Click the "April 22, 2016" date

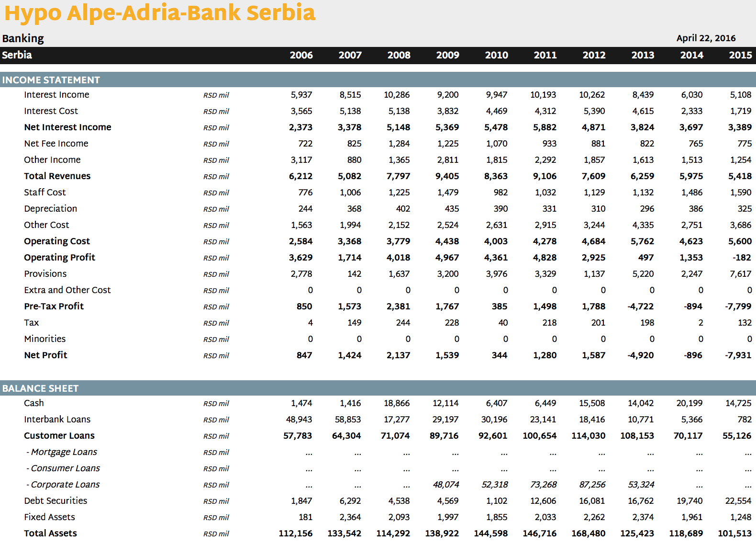click(706, 38)
